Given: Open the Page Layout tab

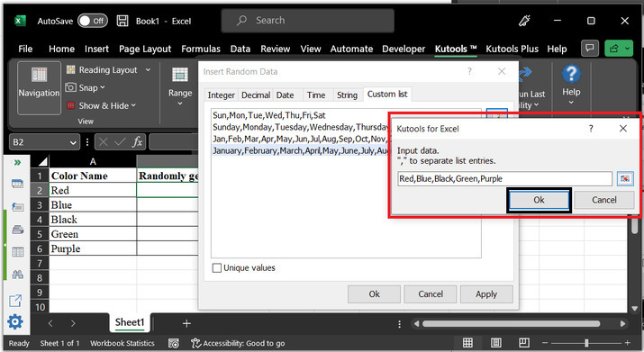Looking at the screenshot, I should pyautogui.click(x=145, y=49).
